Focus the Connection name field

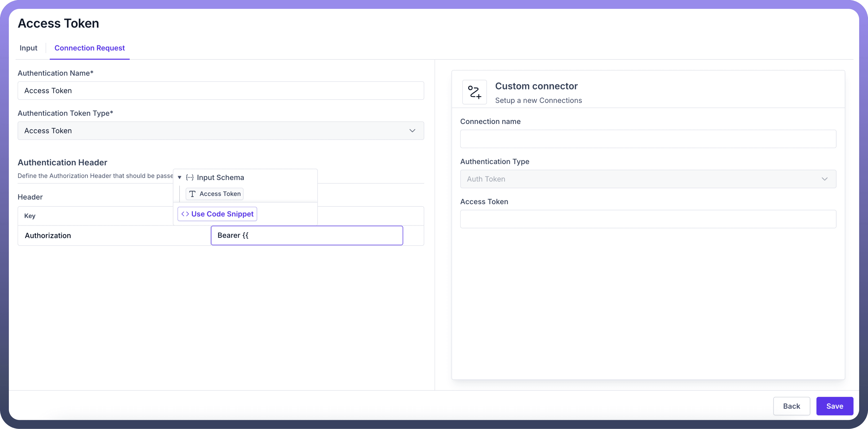click(x=648, y=139)
